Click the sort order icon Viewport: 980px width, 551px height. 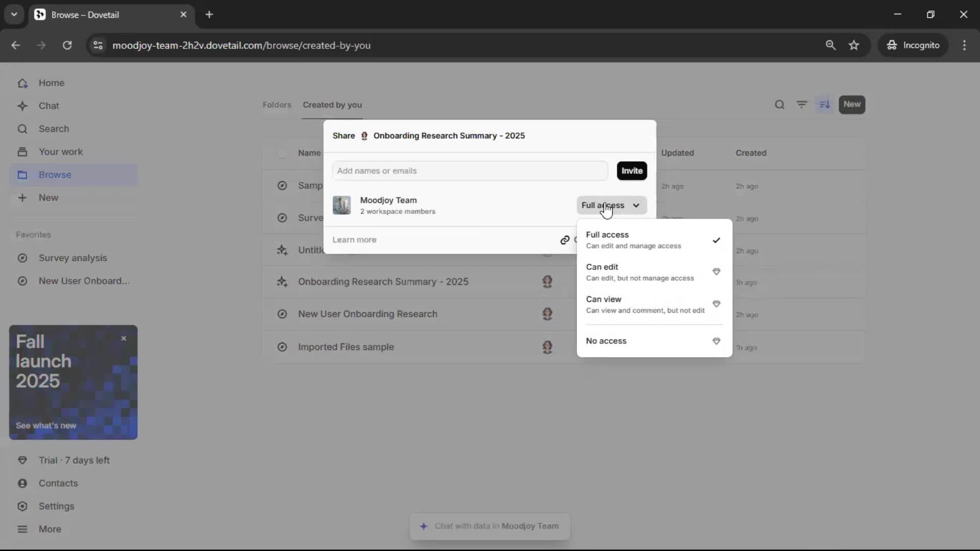pyautogui.click(x=824, y=105)
